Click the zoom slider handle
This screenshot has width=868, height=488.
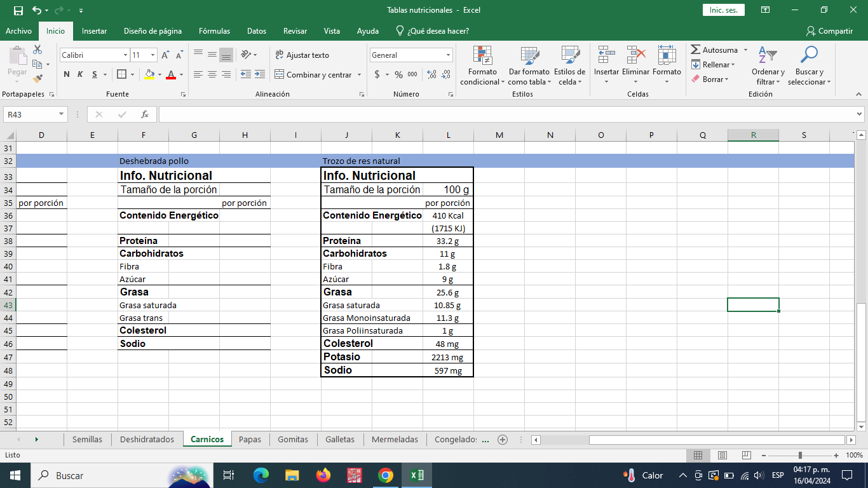(x=800, y=455)
